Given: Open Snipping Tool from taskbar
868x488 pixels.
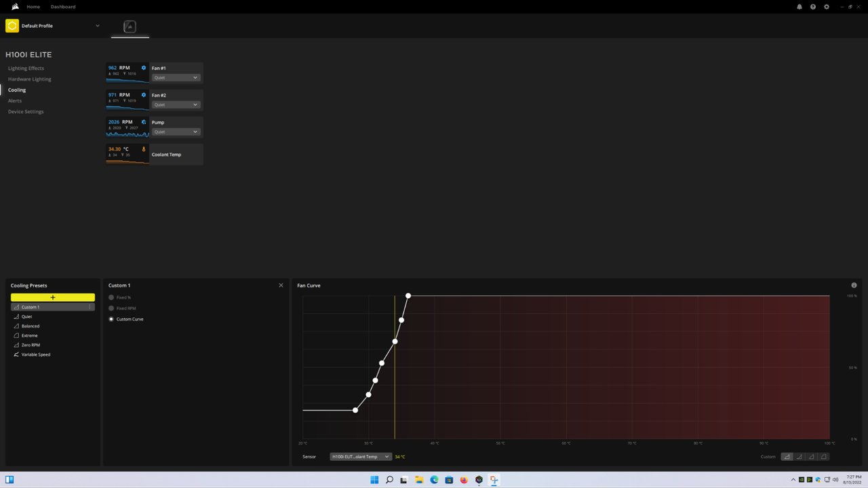Looking at the screenshot, I should (494, 480).
